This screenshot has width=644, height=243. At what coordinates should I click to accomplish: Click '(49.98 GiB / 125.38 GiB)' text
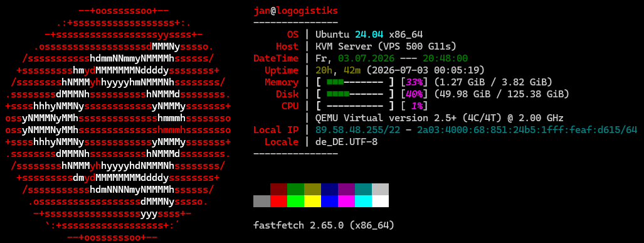pyautogui.click(x=502, y=94)
